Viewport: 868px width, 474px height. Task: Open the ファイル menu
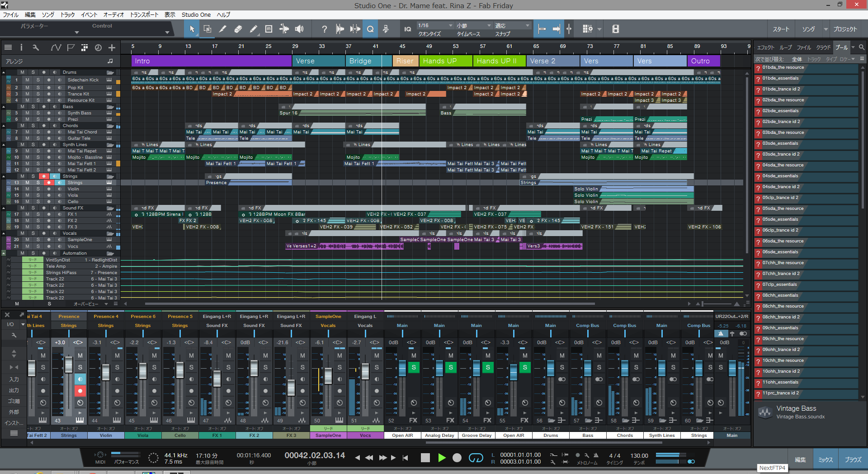click(11, 14)
